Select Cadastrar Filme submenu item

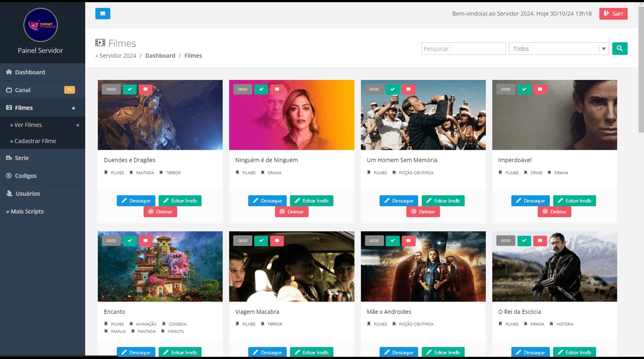pyautogui.click(x=43, y=141)
